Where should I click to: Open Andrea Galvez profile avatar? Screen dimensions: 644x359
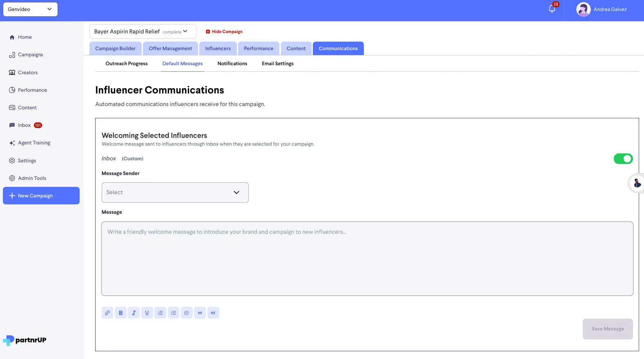pos(583,9)
